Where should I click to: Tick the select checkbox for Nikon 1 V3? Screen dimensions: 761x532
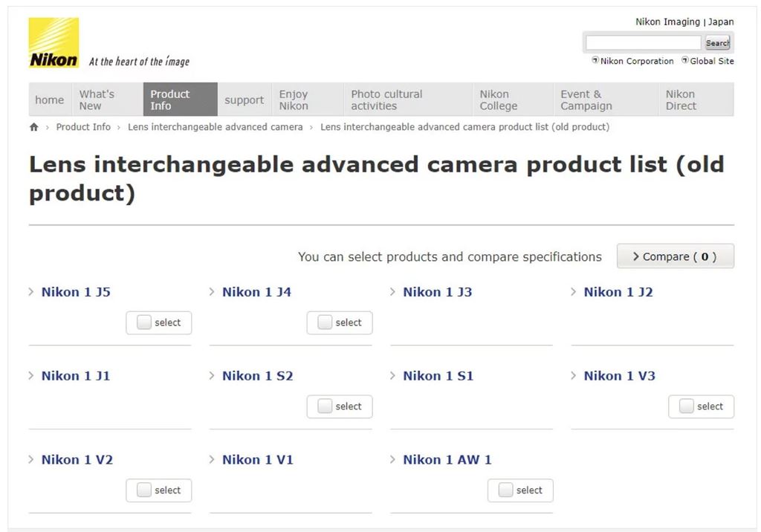(686, 406)
